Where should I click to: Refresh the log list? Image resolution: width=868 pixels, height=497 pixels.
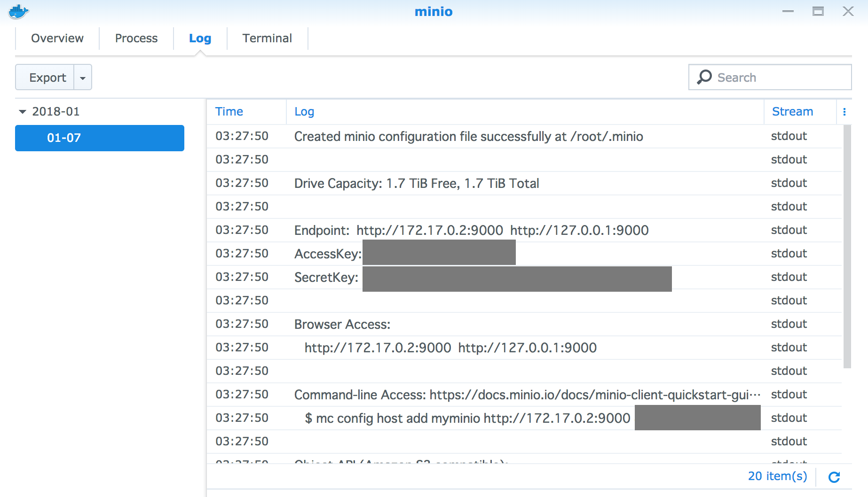(834, 477)
